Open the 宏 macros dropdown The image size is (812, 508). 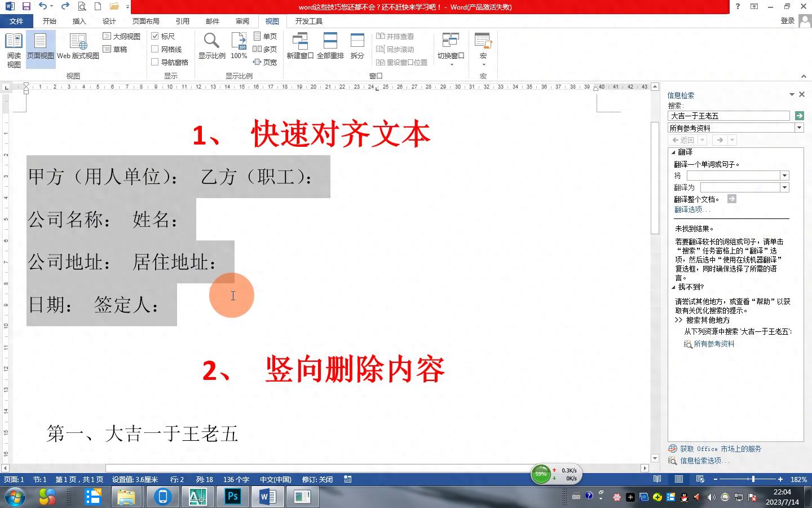click(x=483, y=50)
